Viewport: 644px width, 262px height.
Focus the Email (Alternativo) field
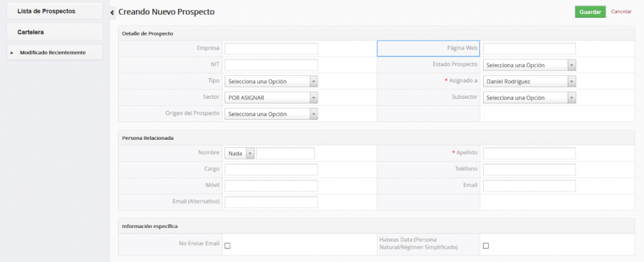[271, 202]
